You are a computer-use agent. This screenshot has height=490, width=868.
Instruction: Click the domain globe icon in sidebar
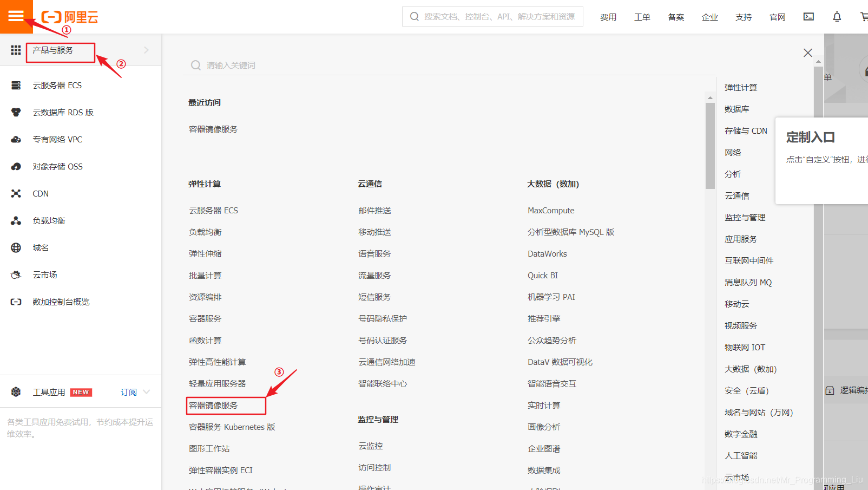point(16,248)
